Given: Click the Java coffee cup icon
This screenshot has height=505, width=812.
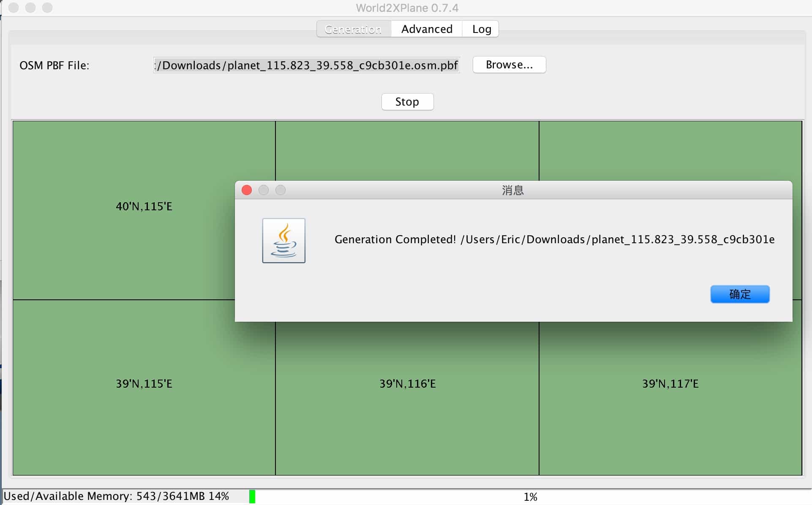Looking at the screenshot, I should tap(283, 241).
